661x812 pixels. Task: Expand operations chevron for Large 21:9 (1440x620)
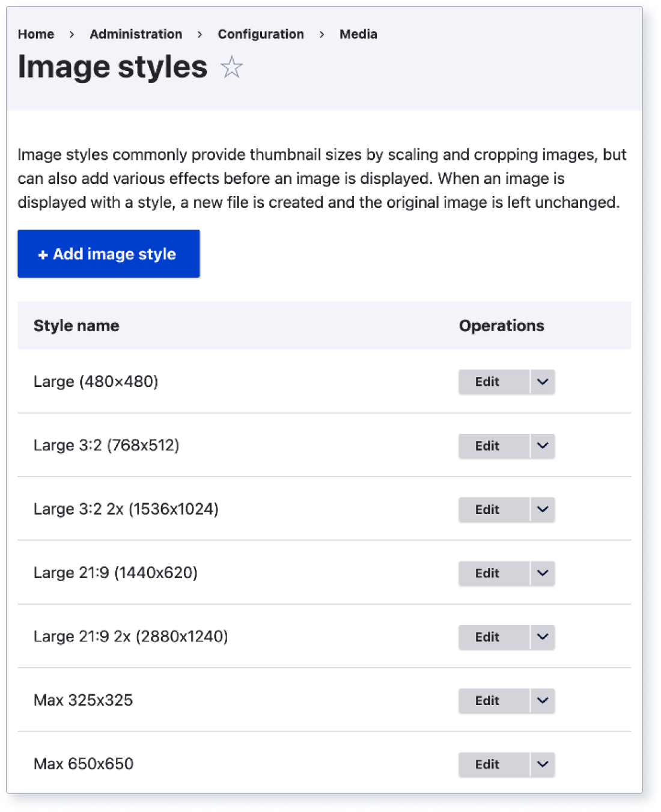542,573
